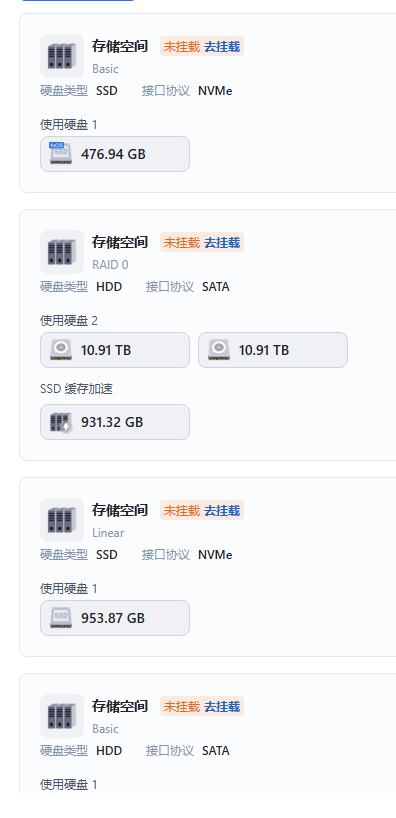Select the 476.94 GB disk chip
The width and height of the screenshot is (396, 818).
tap(115, 154)
